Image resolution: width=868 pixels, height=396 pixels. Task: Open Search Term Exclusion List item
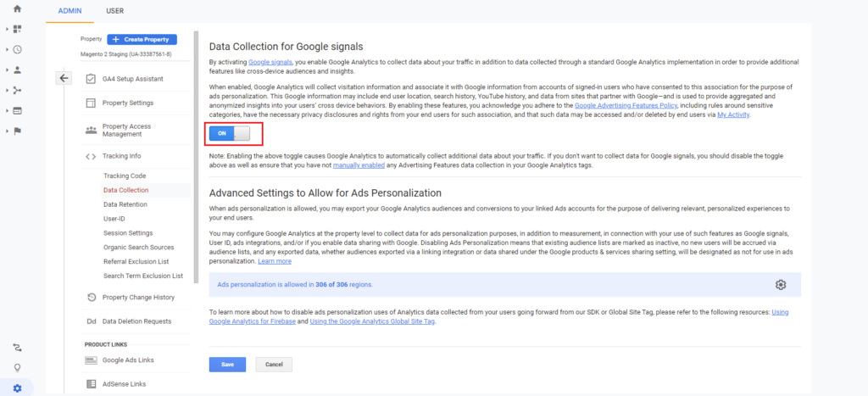click(142, 276)
